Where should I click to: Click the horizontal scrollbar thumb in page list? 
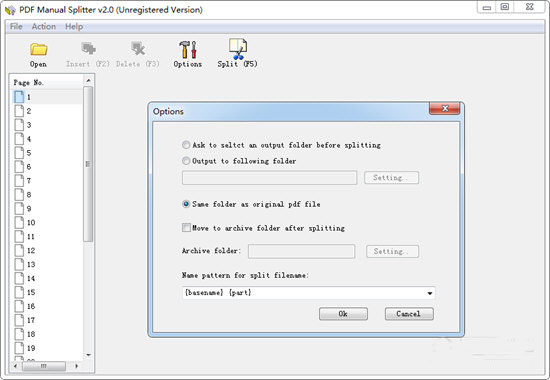(44, 366)
